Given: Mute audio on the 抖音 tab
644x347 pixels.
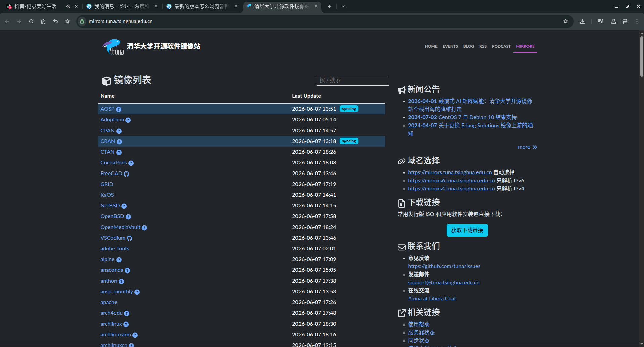Looking at the screenshot, I should pos(68,6).
